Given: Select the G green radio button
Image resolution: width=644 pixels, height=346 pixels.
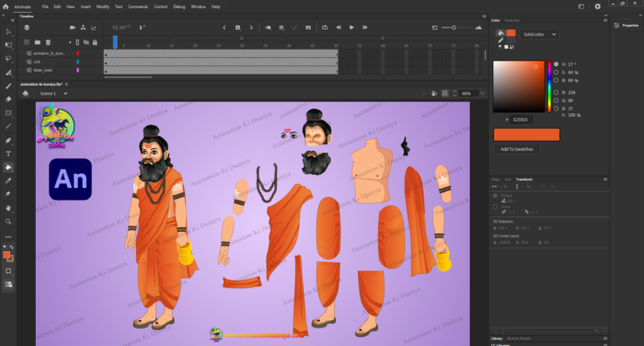Looking at the screenshot, I should pyautogui.click(x=556, y=100).
